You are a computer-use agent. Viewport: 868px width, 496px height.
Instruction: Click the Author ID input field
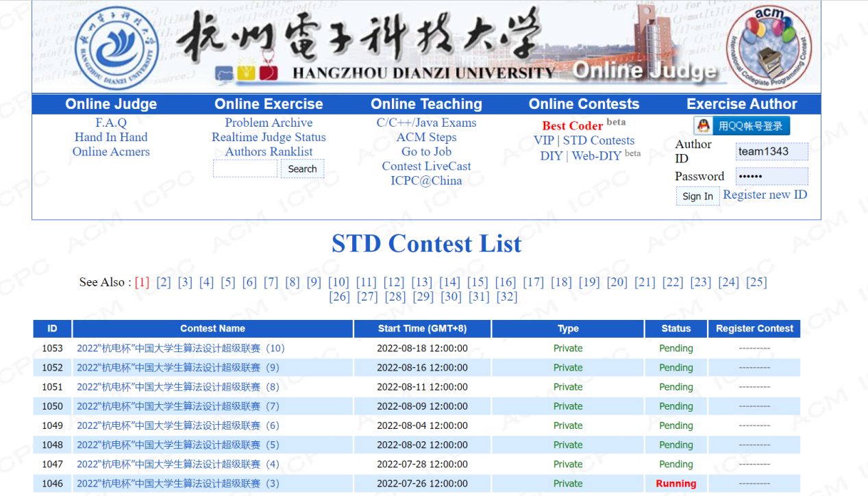pyautogui.click(x=771, y=151)
